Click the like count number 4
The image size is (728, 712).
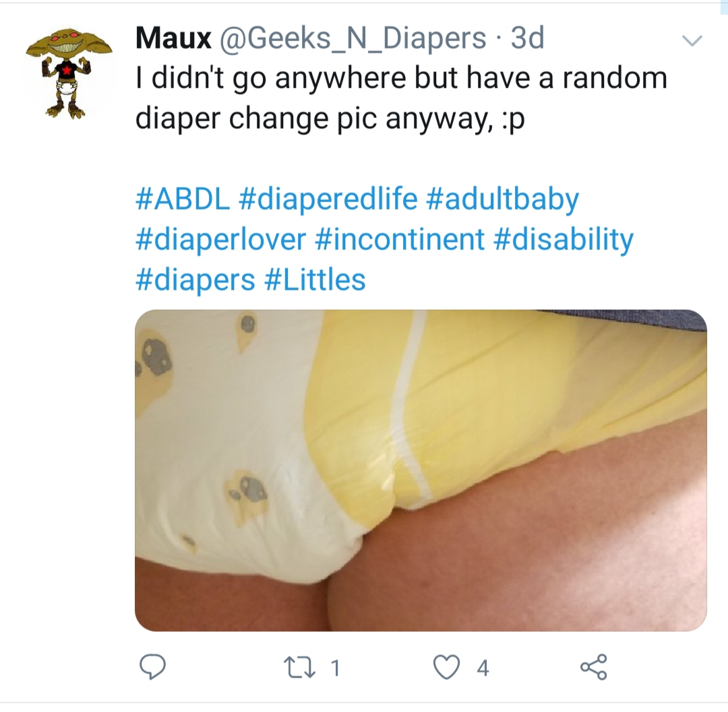point(483,668)
